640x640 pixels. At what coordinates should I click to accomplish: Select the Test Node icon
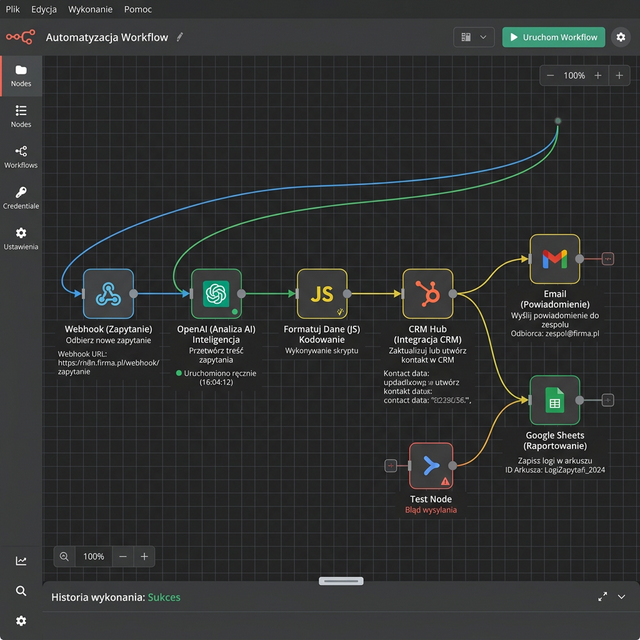click(431, 465)
